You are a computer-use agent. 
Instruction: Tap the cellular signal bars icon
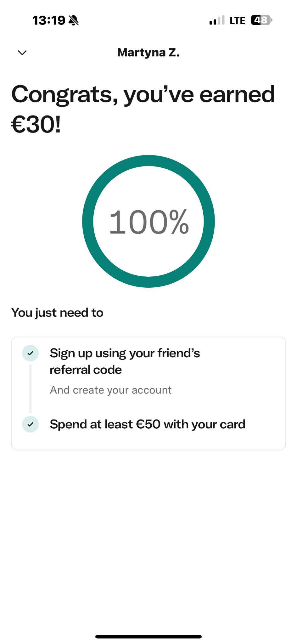(217, 20)
